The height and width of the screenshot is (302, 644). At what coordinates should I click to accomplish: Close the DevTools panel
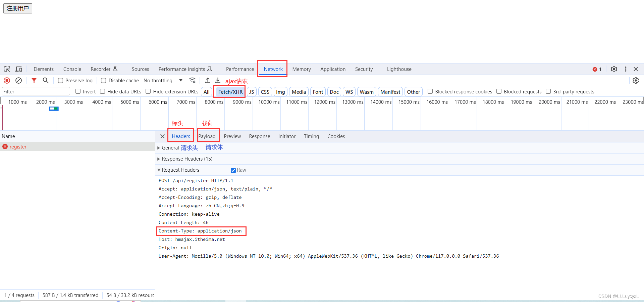pos(636,69)
